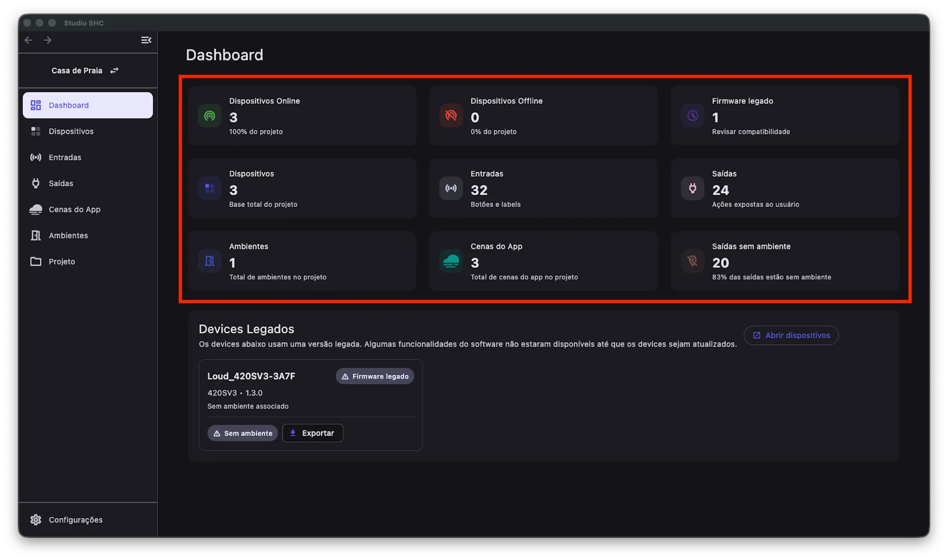Click Devices Legados heading
This screenshot has height=560, width=948.
(246, 329)
